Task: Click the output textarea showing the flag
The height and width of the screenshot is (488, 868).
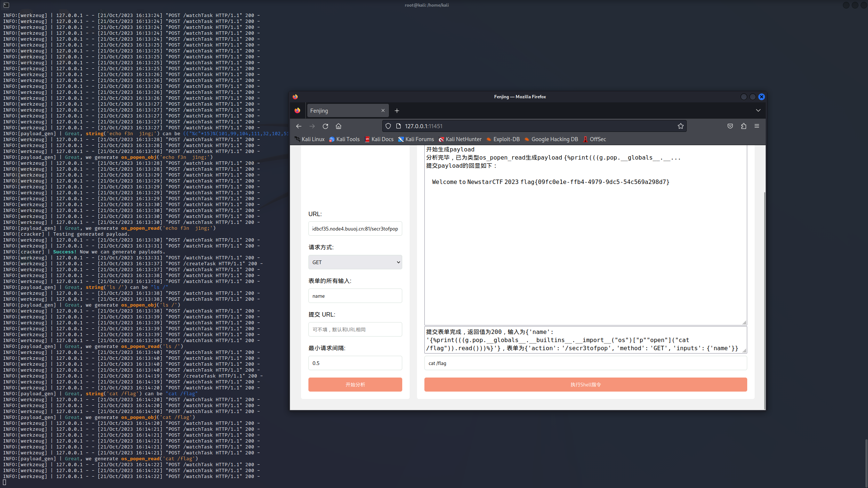Action: 585,235
